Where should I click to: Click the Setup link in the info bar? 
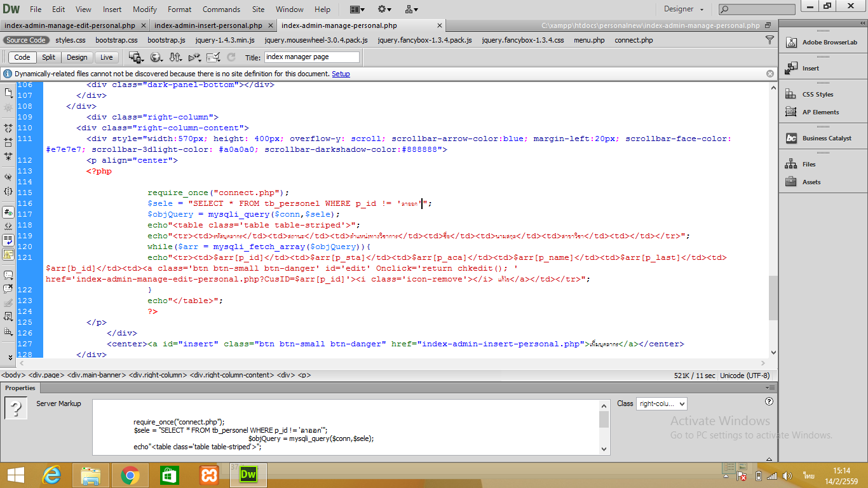(341, 74)
